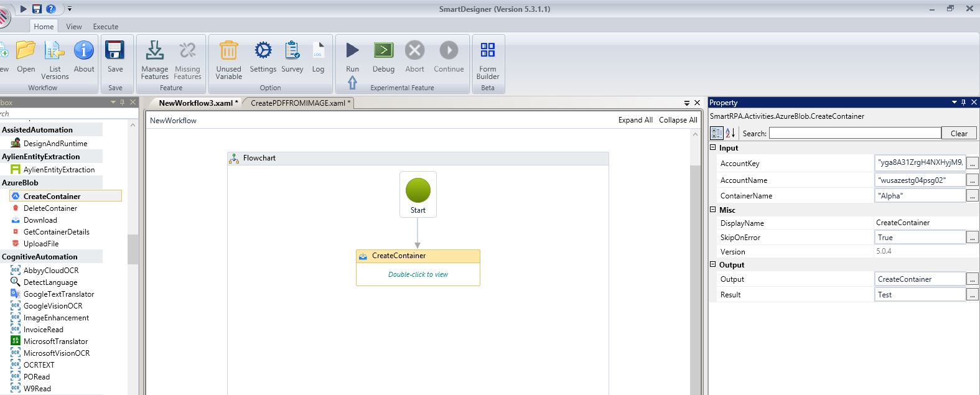Image resolution: width=980 pixels, height=395 pixels.
Task: Toggle alphabetical sort in Property panel
Action: pyautogui.click(x=730, y=133)
